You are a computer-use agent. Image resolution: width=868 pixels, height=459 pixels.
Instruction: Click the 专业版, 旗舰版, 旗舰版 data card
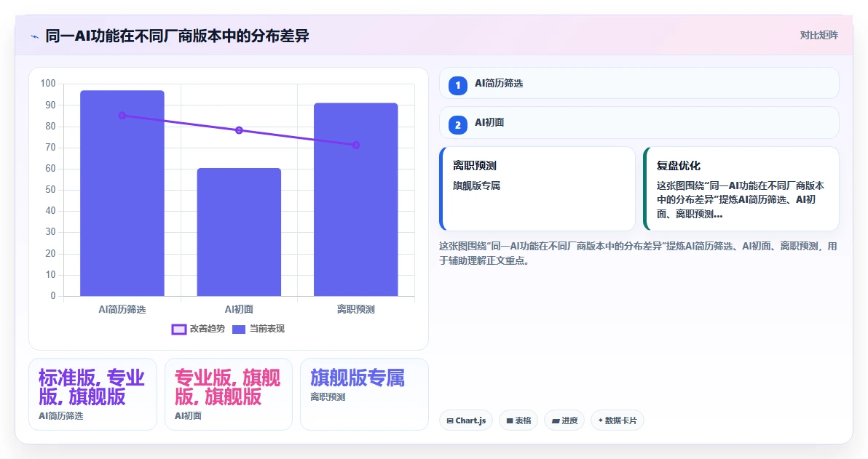[x=229, y=394]
